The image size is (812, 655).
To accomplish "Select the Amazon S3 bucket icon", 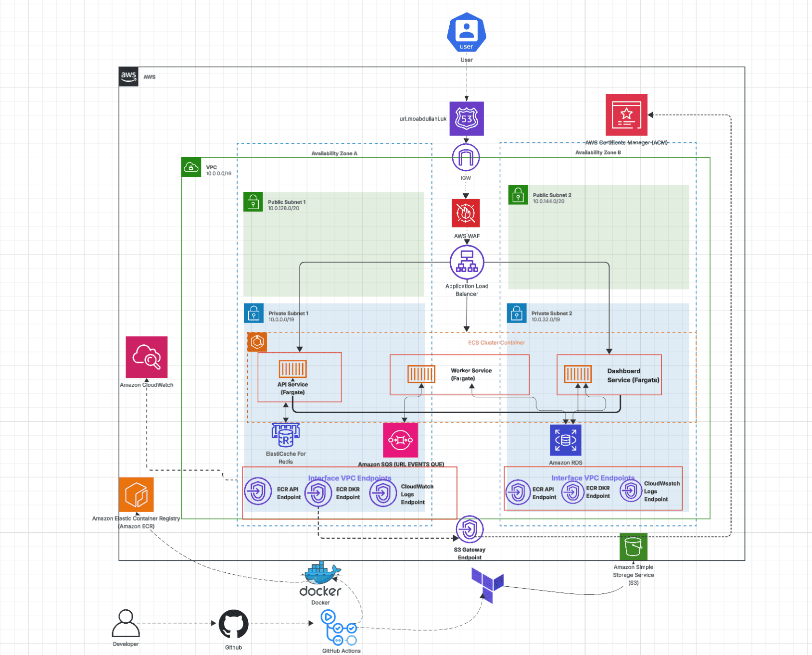I will 633,547.
